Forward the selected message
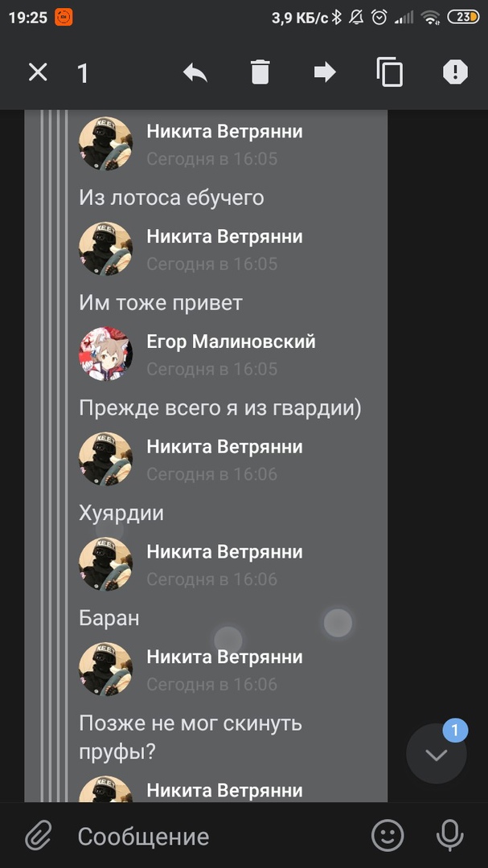The height and width of the screenshot is (868, 488). [325, 72]
